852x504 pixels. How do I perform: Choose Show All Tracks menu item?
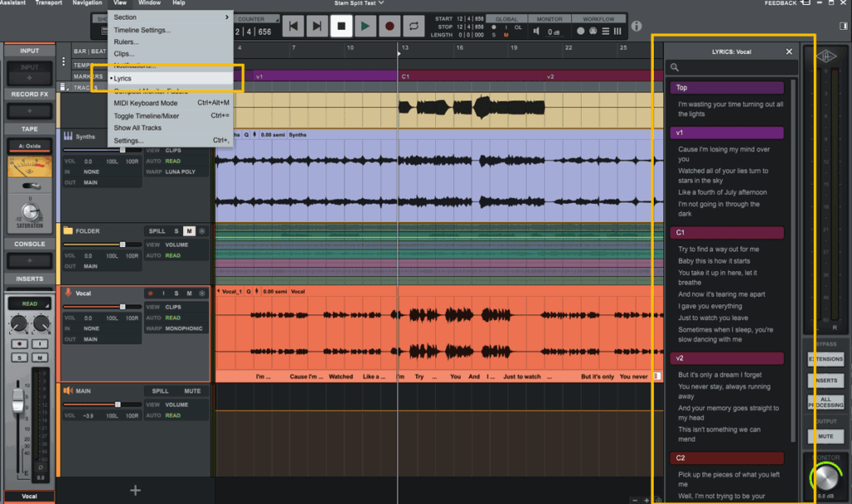coord(171,127)
